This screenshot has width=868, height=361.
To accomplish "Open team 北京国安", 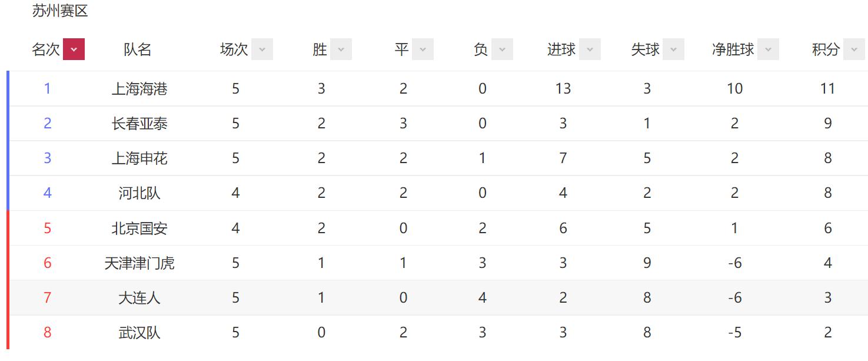I will (x=139, y=228).
